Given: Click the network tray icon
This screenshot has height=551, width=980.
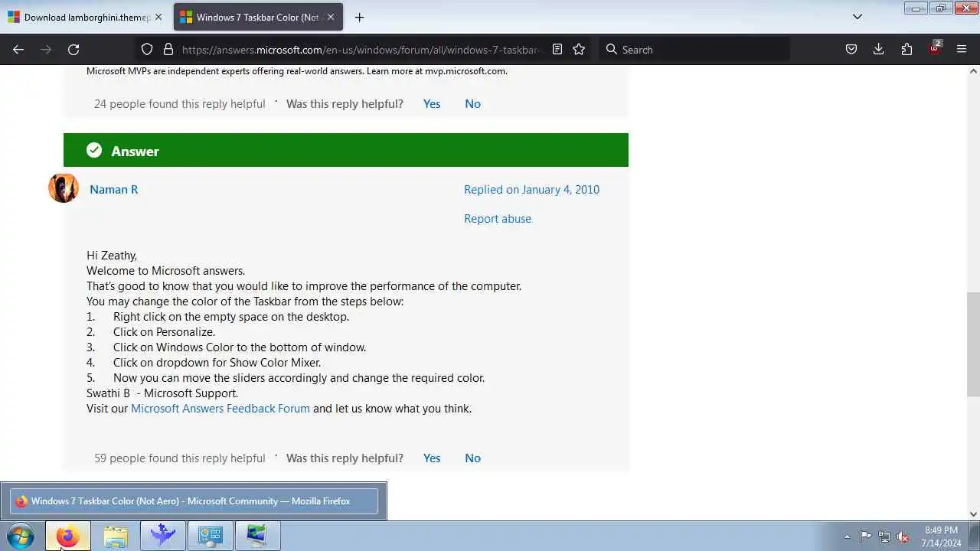Looking at the screenshot, I should [884, 536].
